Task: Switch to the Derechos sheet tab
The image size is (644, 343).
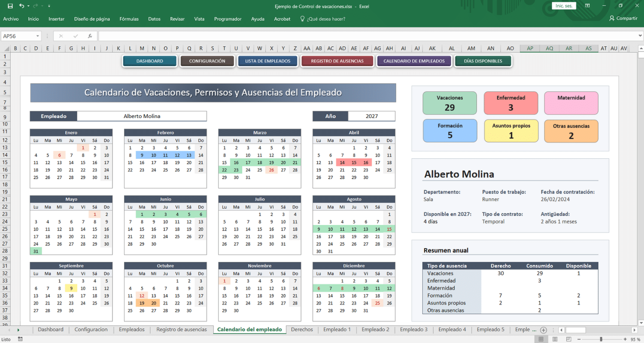Action: point(302,330)
